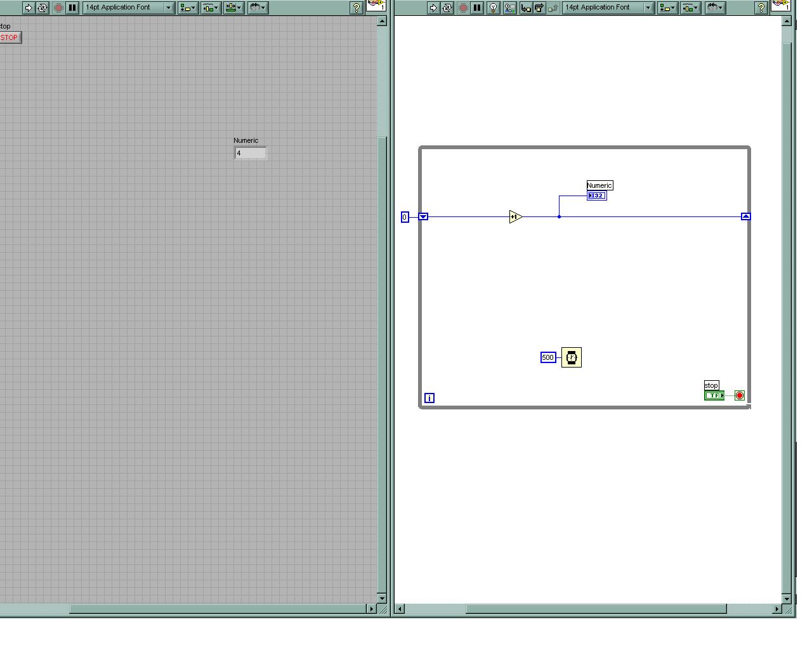Toggle Retain Wire Values button
This screenshot has height=650, width=812.
pyautogui.click(x=509, y=8)
